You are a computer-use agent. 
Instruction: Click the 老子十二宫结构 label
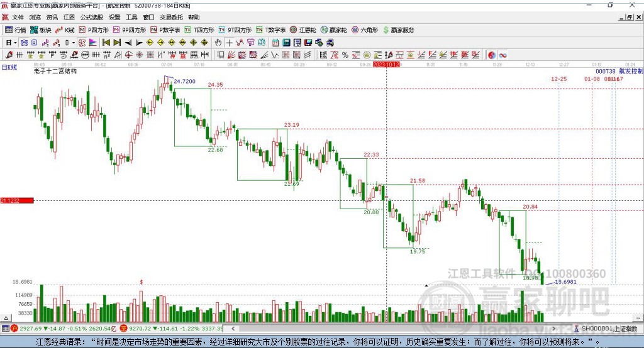tap(55, 71)
